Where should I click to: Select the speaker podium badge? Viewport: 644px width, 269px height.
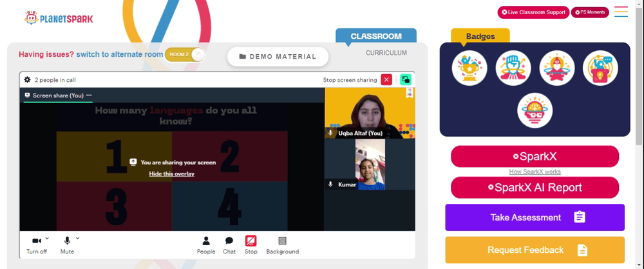coord(600,68)
